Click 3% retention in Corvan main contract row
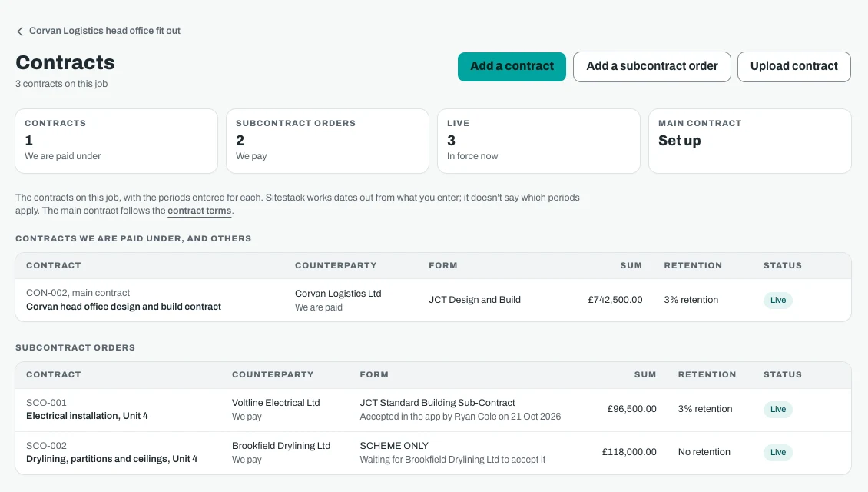This screenshot has height=492, width=868. [691, 300]
